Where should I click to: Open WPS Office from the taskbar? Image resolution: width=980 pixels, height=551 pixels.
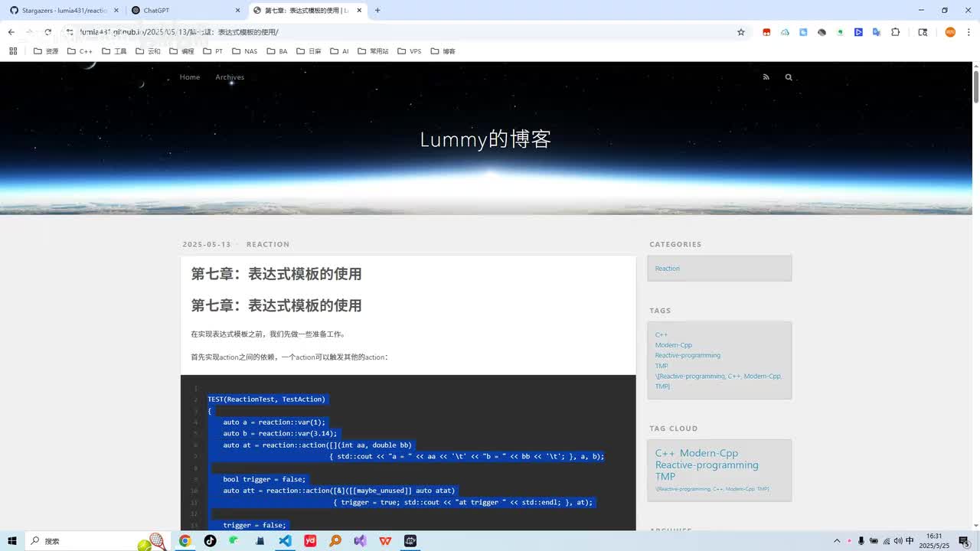tap(385, 541)
